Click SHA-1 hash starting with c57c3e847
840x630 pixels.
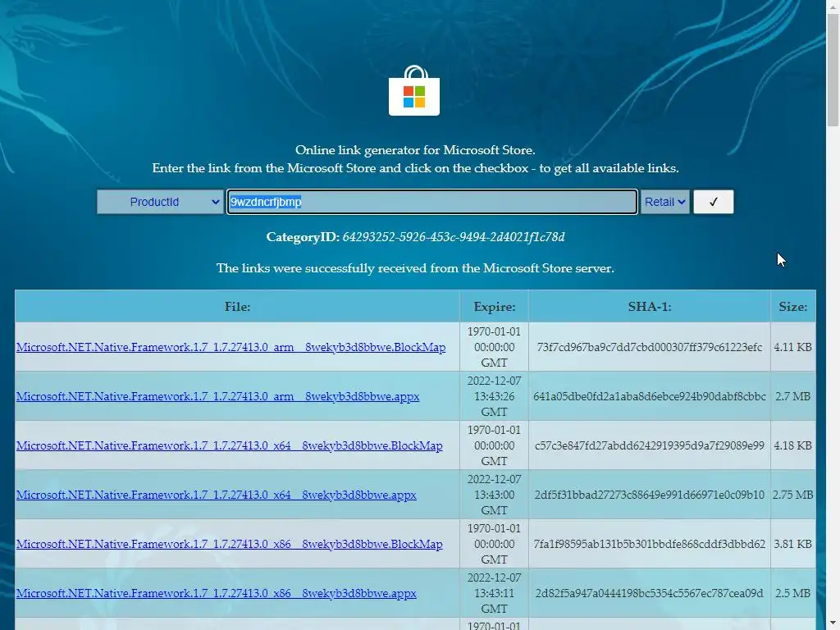(x=650, y=445)
